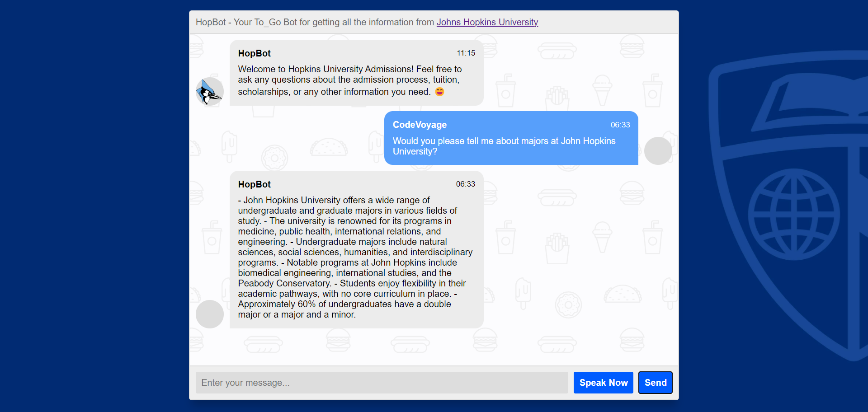
Task: Click the Send button
Action: coord(655,383)
